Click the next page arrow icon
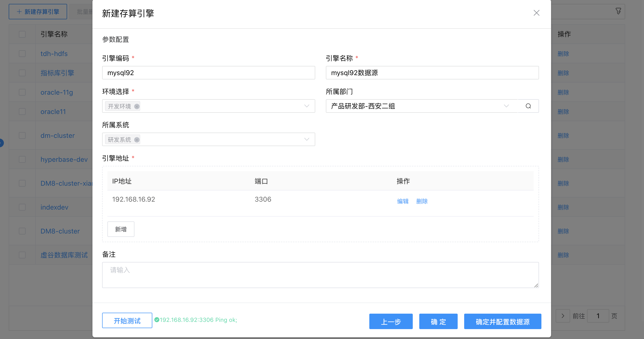 (563, 316)
